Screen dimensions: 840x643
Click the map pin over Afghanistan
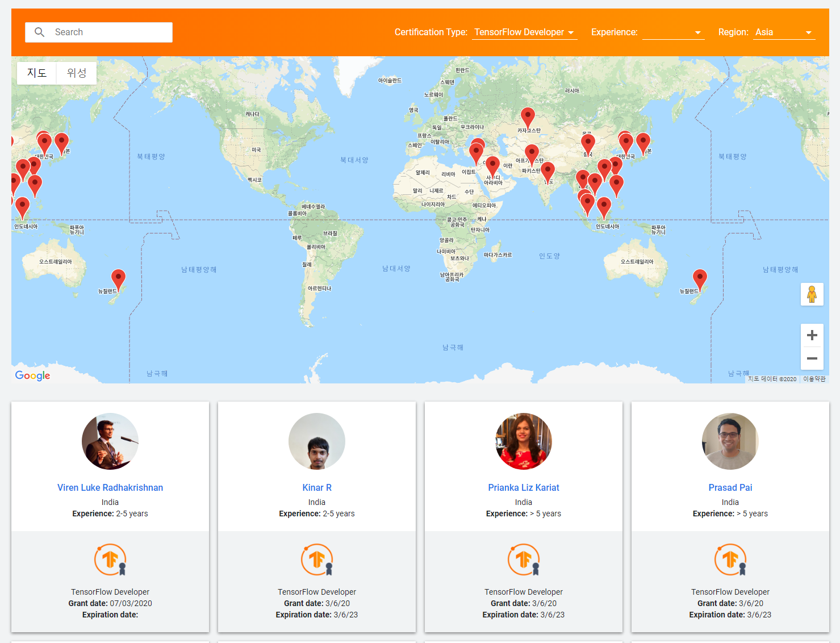click(532, 153)
